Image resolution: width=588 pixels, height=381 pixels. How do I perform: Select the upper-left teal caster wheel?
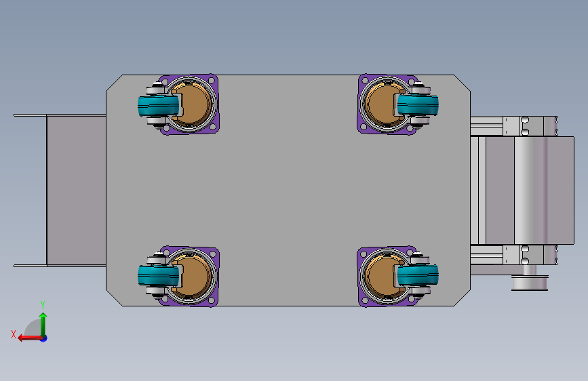coord(158,106)
